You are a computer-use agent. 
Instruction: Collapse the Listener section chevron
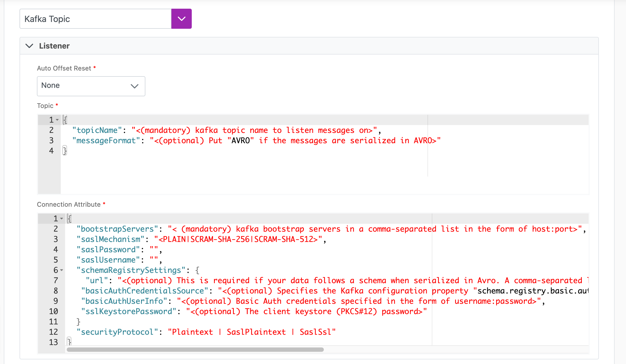[29, 46]
